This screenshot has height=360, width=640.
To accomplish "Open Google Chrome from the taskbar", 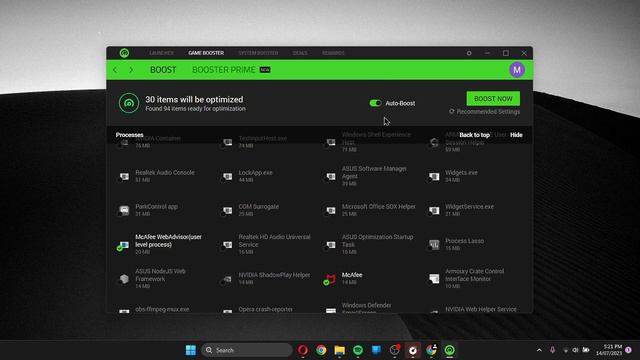I will [x=321, y=350].
